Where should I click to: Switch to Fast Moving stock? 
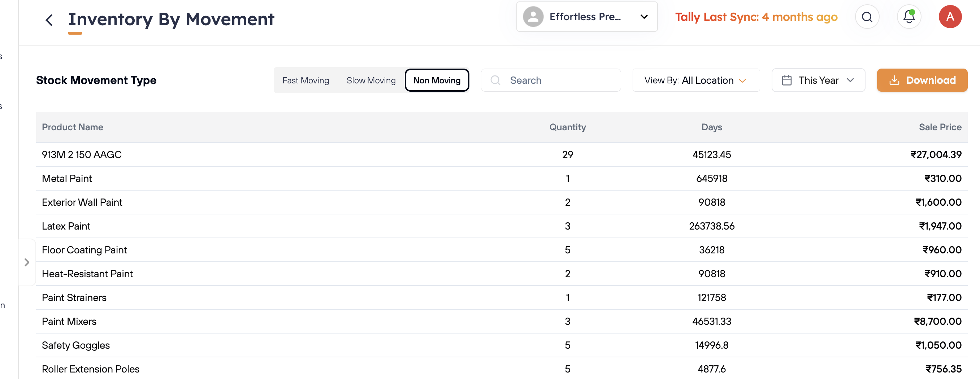coord(305,80)
